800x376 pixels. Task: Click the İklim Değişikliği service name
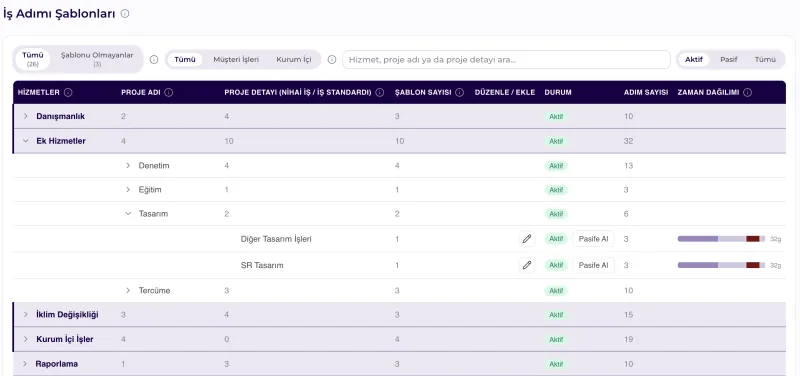pyautogui.click(x=67, y=314)
